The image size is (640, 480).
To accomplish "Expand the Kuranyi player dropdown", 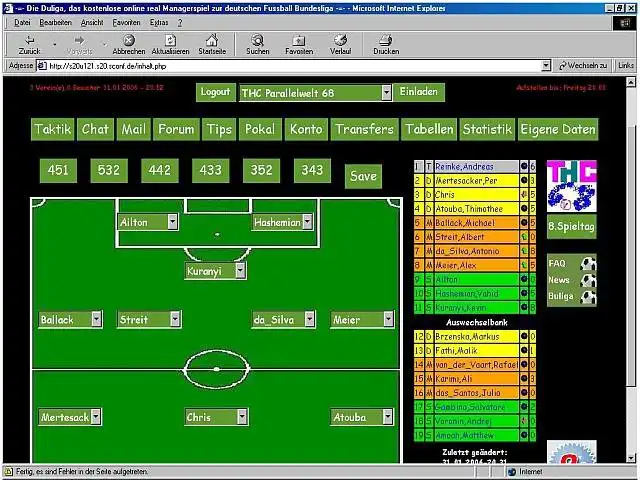I will (240, 271).
